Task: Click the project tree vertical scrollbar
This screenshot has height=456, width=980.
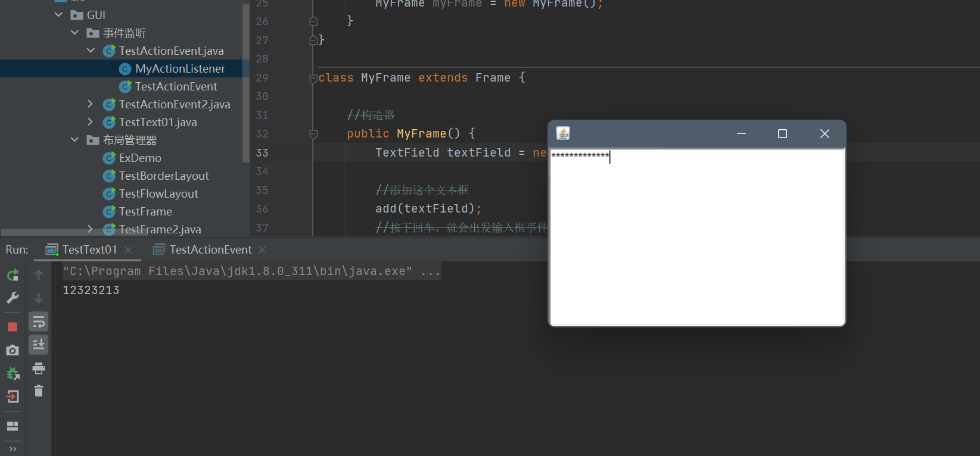Action: [x=246, y=83]
